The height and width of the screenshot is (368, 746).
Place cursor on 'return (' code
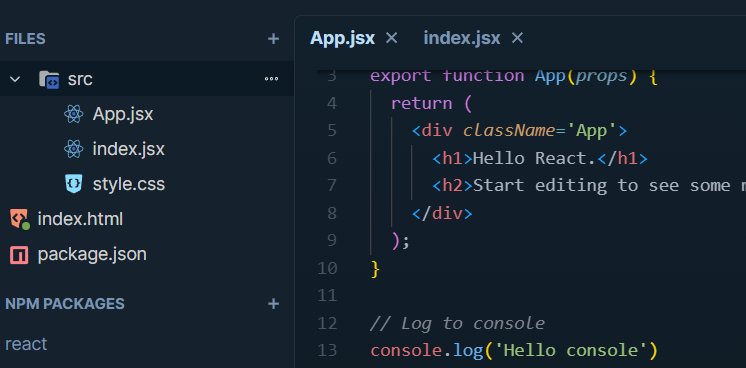point(432,103)
